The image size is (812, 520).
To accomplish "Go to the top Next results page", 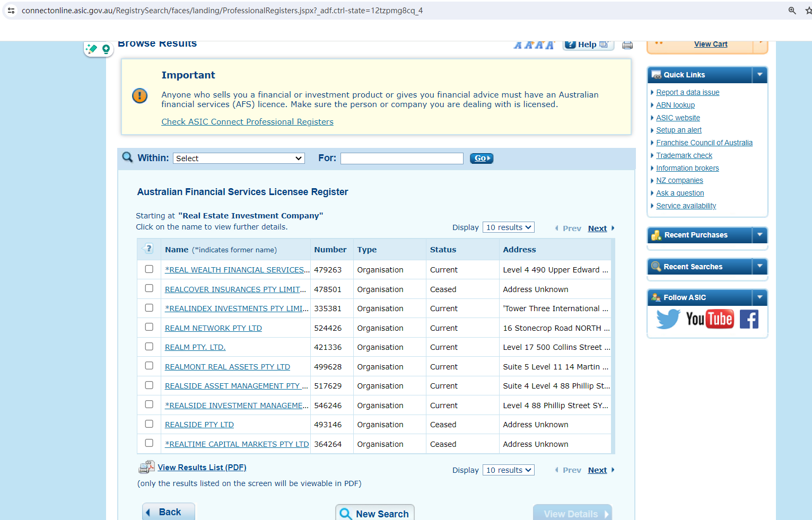I will point(597,228).
